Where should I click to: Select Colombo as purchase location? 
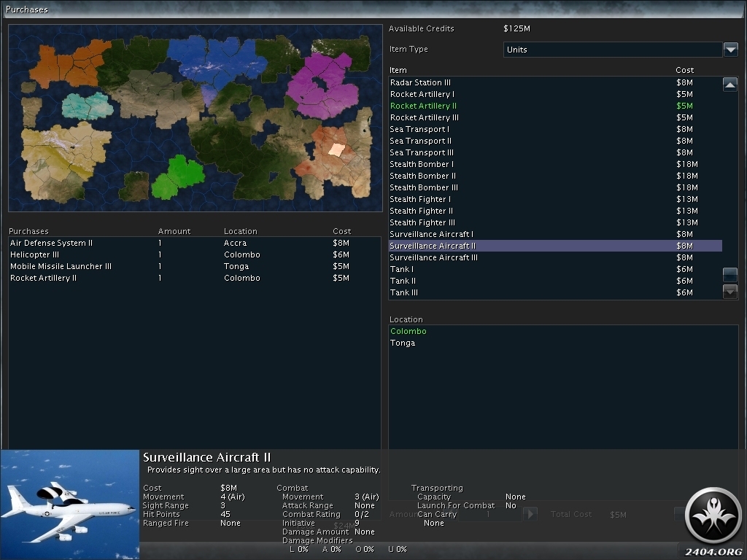coord(409,331)
